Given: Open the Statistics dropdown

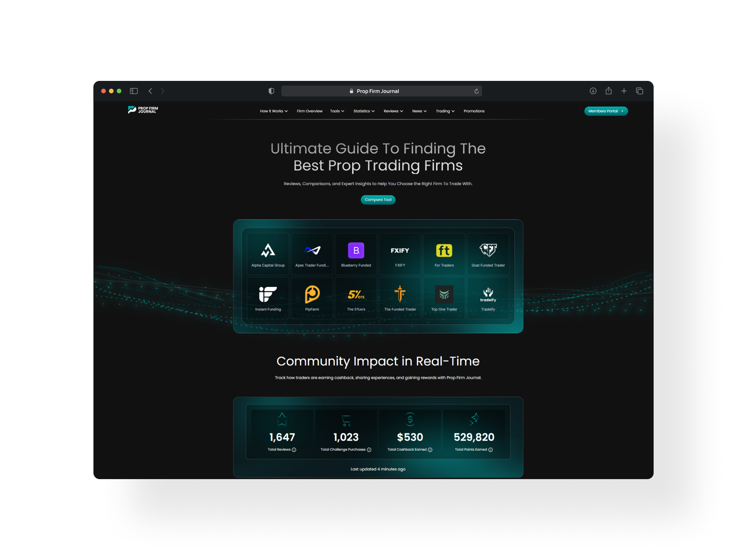Looking at the screenshot, I should (364, 111).
